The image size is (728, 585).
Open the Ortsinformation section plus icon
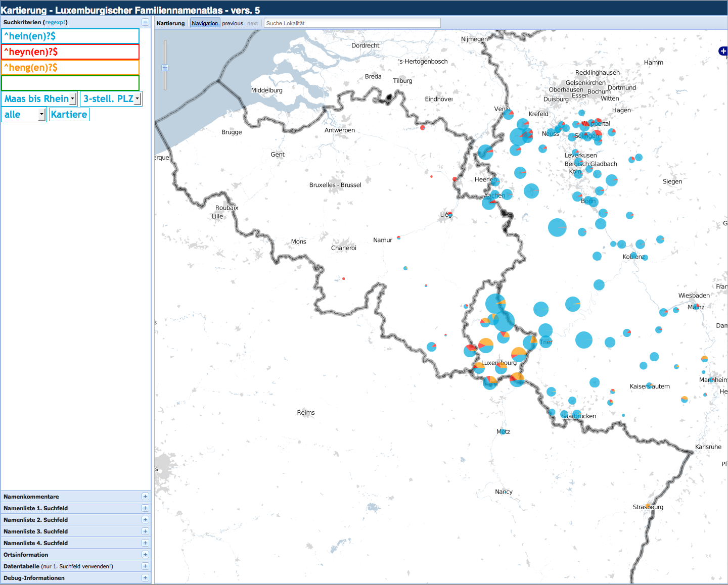[x=145, y=555]
